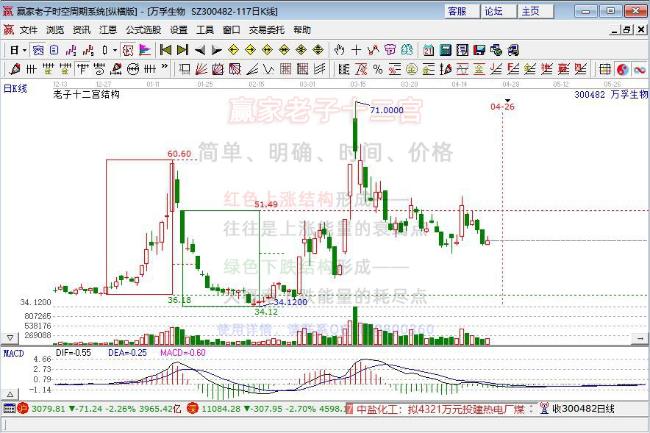The height and width of the screenshot is (433, 650).
Task: Click the 04-26 date marker
Action: coord(502,107)
